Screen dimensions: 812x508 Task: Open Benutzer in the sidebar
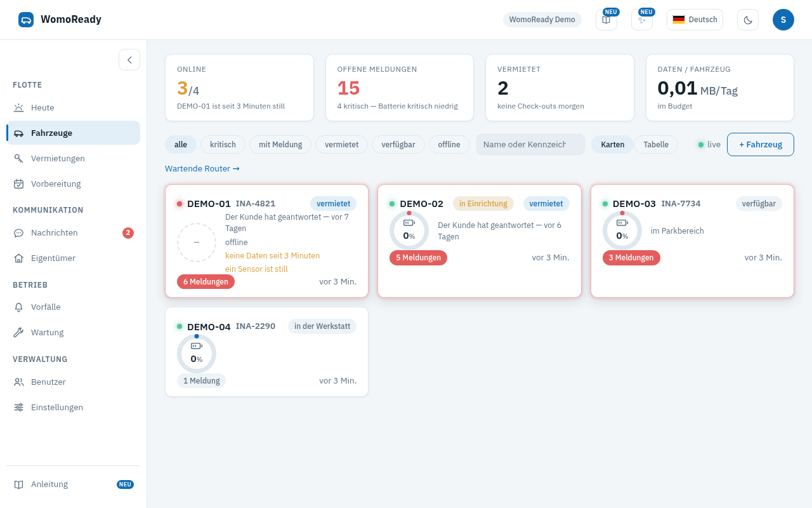73,382
